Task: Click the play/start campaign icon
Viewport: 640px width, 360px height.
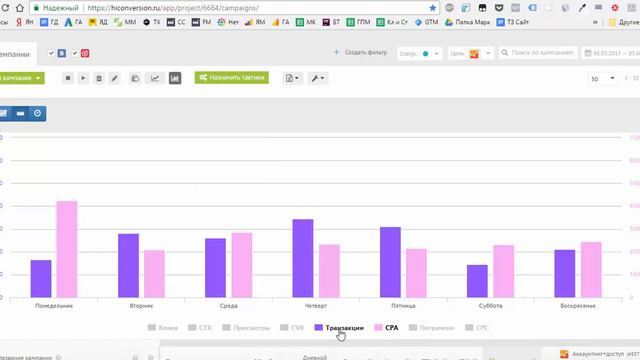Action: pos(83,78)
